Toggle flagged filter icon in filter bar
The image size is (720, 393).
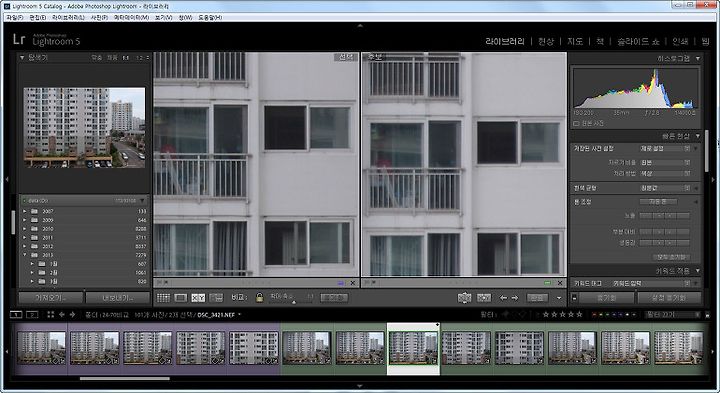[506, 314]
